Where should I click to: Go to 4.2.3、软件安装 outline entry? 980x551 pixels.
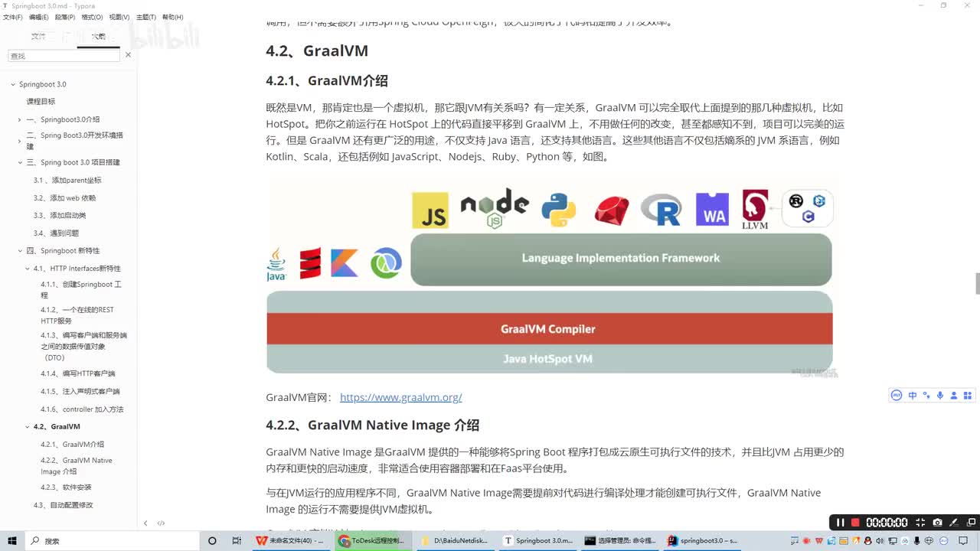point(66,487)
